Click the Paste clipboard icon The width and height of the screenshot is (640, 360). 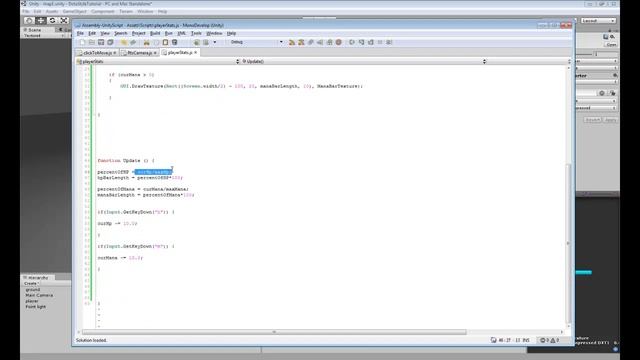(165, 42)
